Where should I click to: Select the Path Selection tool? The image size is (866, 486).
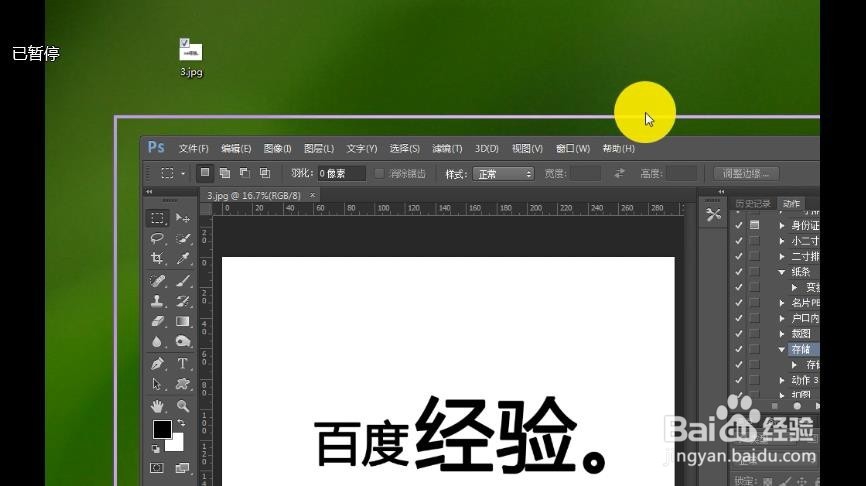pyautogui.click(x=157, y=384)
